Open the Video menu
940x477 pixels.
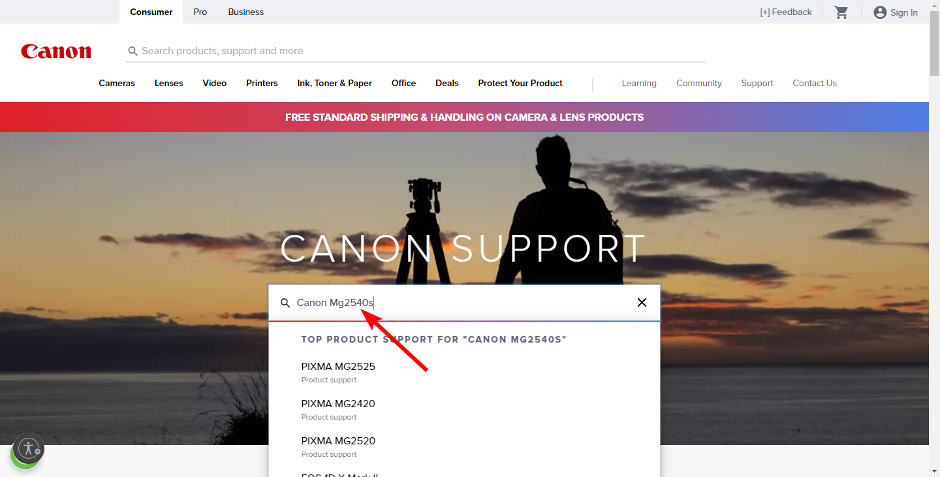tap(214, 83)
